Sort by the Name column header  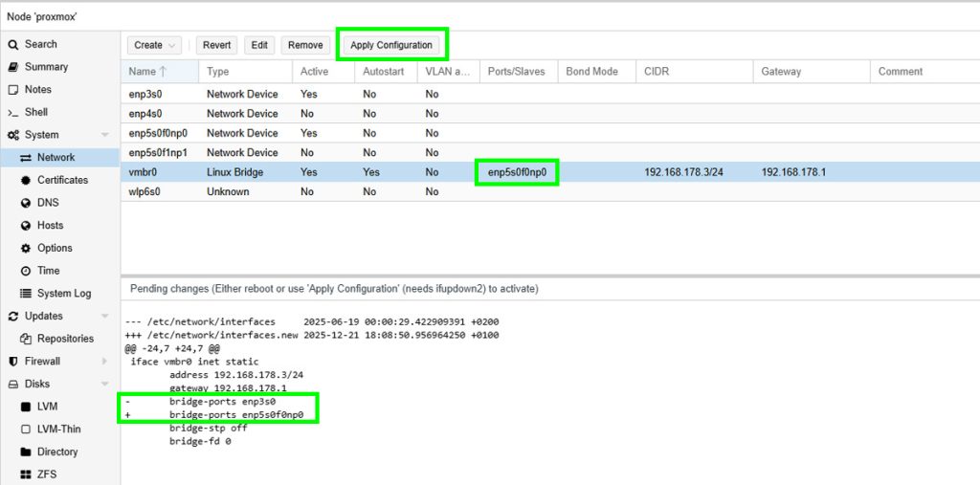pyautogui.click(x=142, y=72)
